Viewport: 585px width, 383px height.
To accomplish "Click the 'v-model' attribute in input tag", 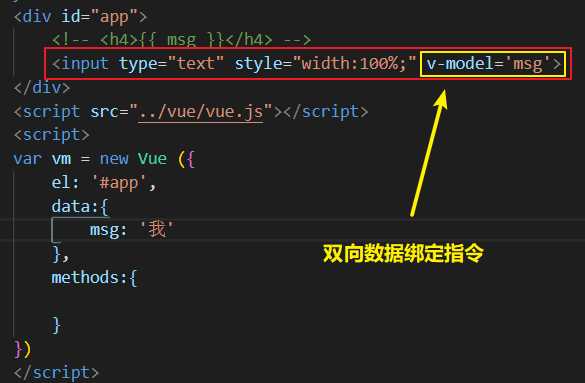I will [x=460, y=63].
